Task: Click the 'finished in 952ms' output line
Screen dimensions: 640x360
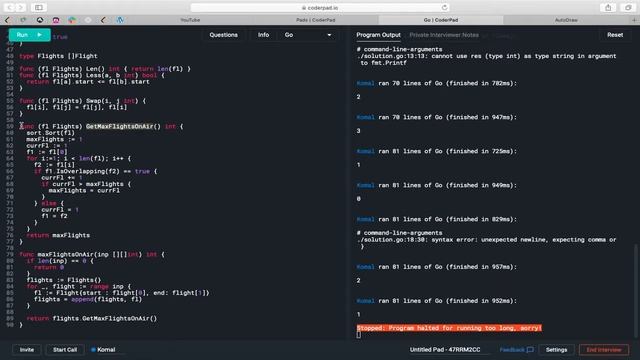Action: [x=437, y=301]
